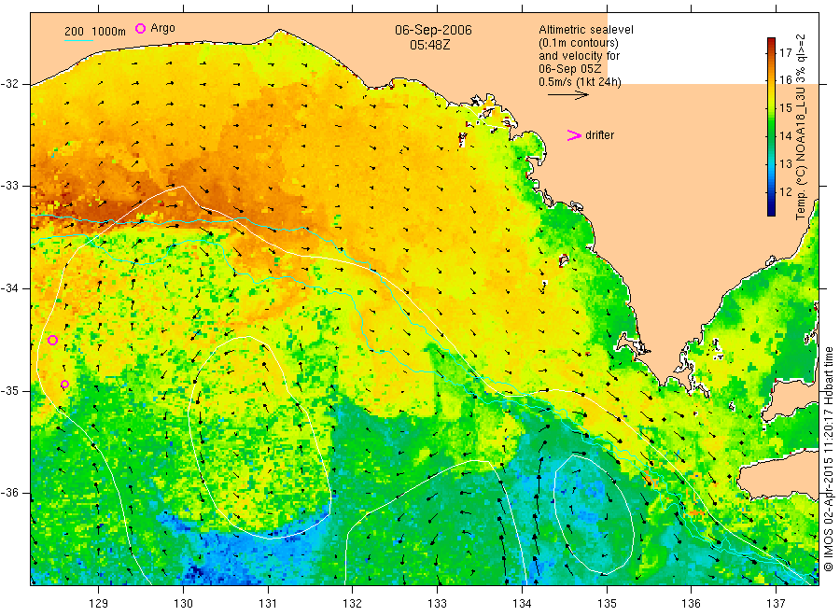
Task: Click the color bar value '16'
Action: tap(785, 80)
